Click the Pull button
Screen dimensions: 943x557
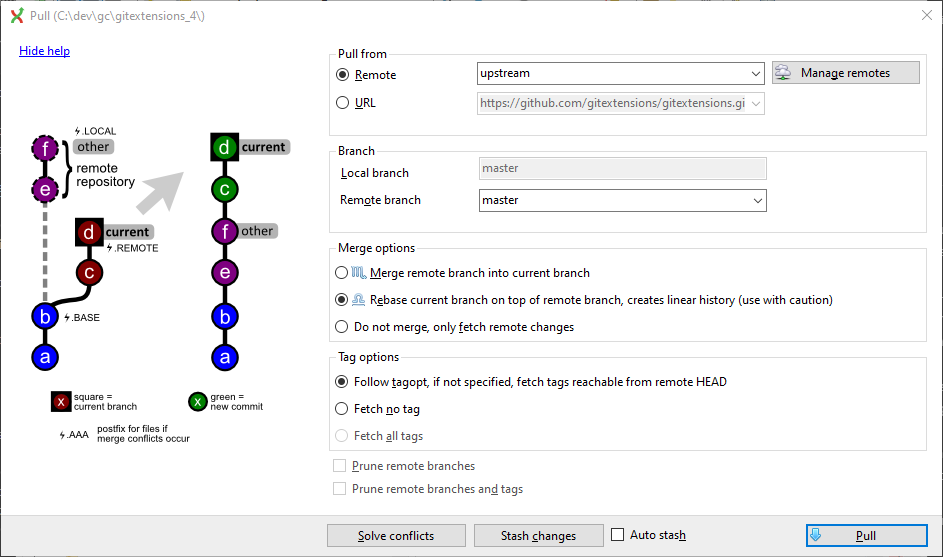click(867, 535)
